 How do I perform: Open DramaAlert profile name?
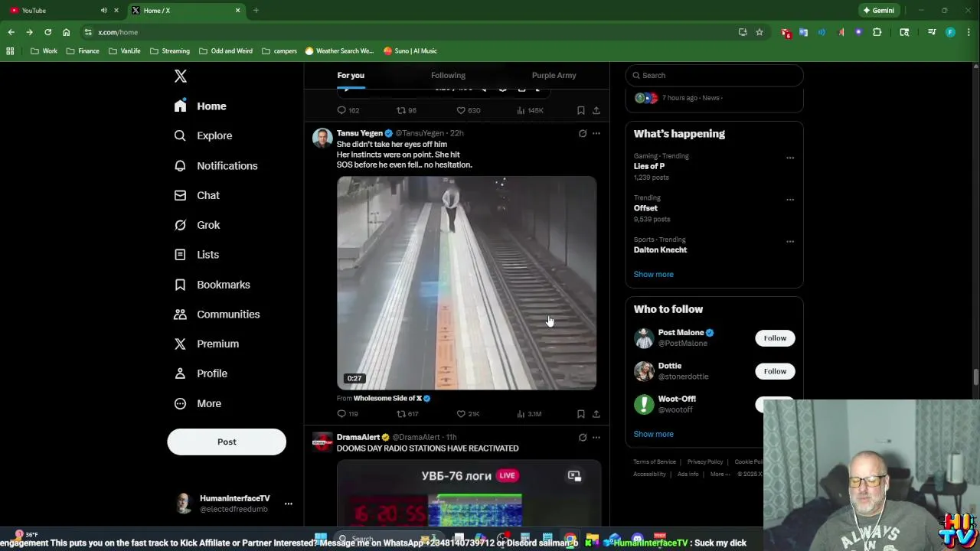click(358, 437)
